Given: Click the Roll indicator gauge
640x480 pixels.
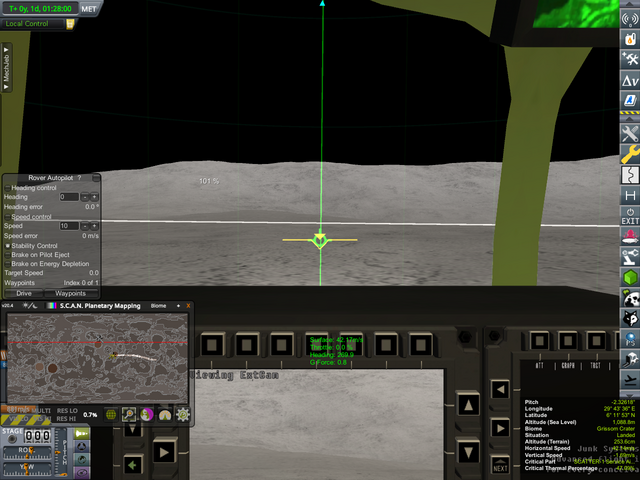Looking at the screenshot, I should point(27,453).
